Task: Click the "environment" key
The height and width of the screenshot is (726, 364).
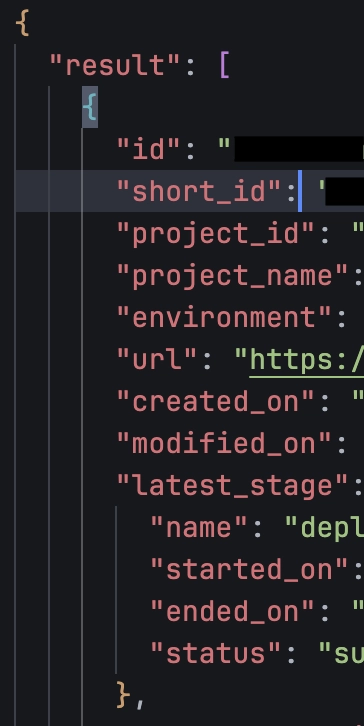Action: point(224,317)
